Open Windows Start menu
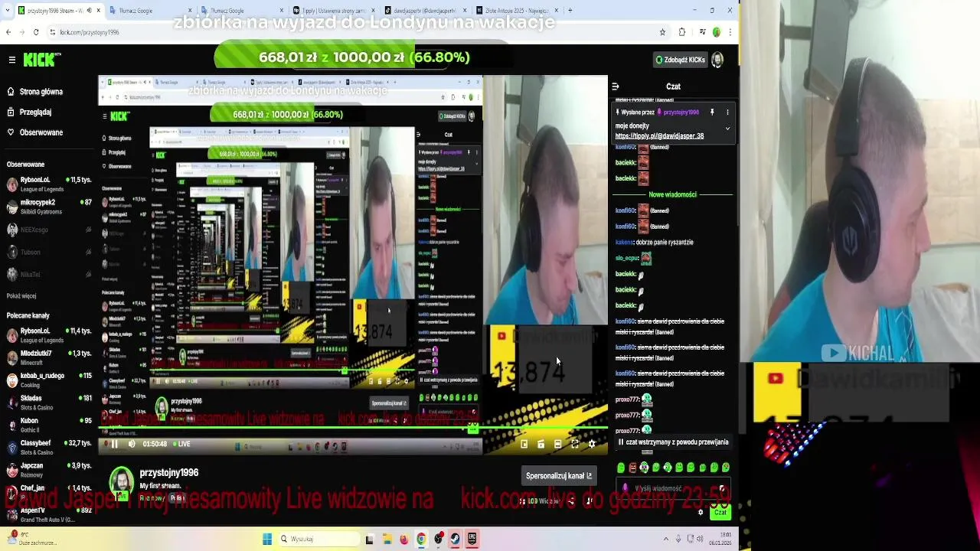Viewport: 980px width, 551px height. [x=267, y=539]
